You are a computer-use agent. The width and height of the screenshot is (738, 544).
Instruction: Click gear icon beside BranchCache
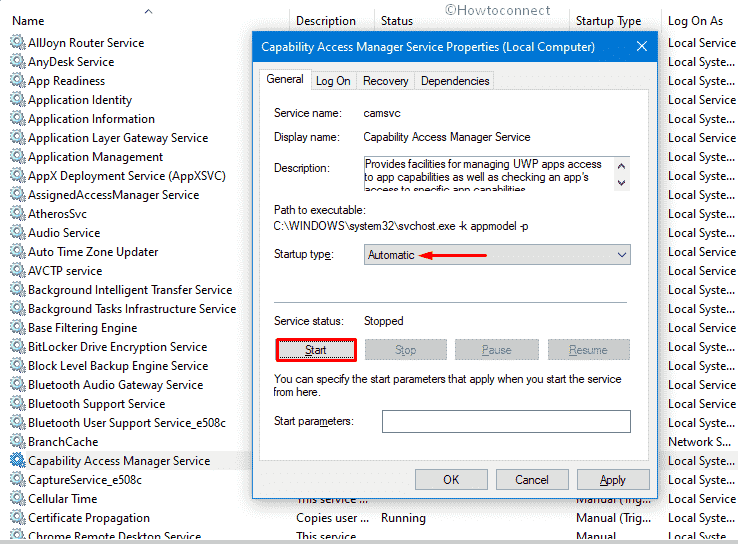(x=18, y=441)
